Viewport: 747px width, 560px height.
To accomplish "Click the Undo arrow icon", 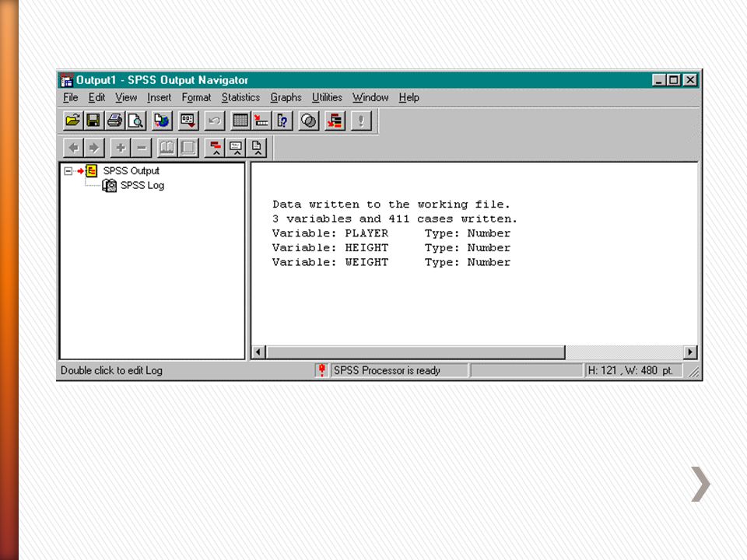I will (215, 121).
